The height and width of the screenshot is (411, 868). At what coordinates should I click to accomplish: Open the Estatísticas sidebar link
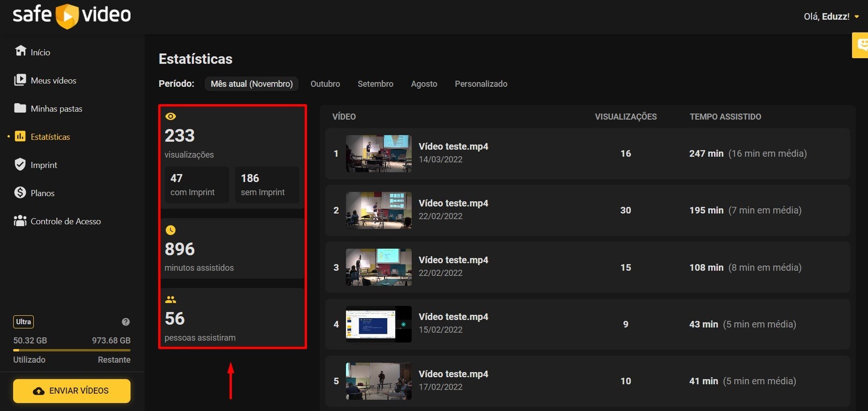[x=50, y=137]
